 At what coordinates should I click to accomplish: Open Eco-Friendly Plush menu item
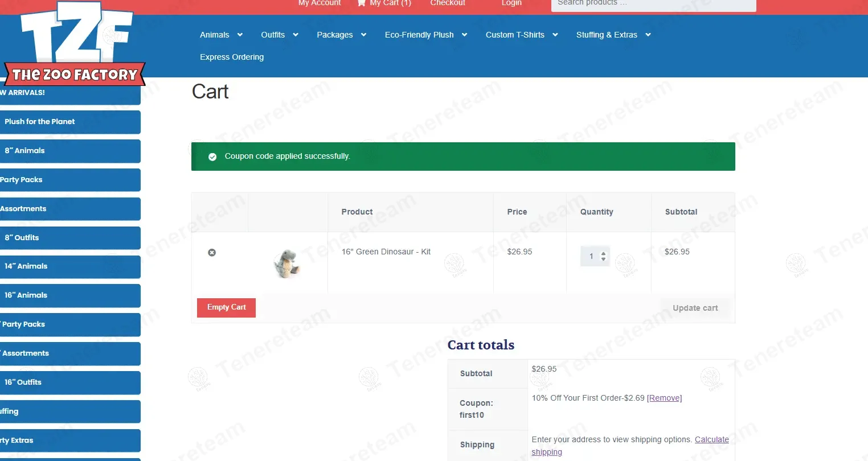click(419, 35)
